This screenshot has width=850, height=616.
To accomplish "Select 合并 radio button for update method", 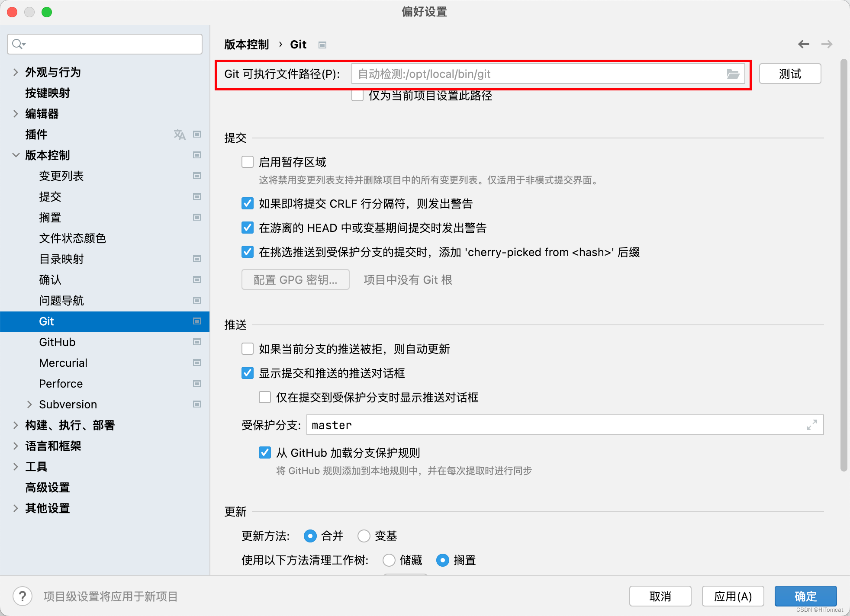I will point(308,536).
